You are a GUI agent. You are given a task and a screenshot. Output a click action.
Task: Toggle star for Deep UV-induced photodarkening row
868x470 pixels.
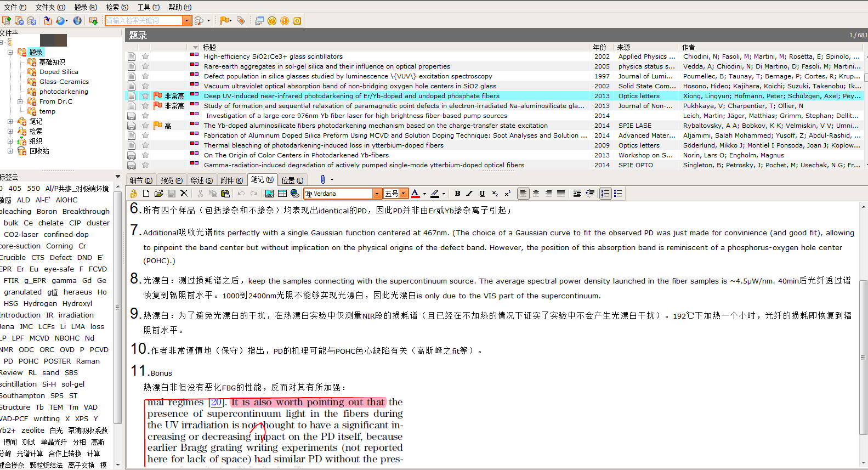[145, 96]
